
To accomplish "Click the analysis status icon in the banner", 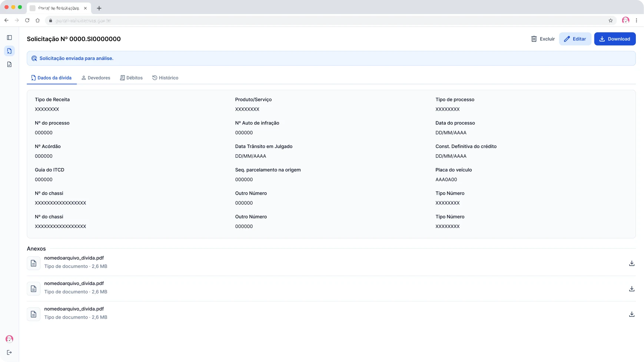I will click(x=34, y=58).
